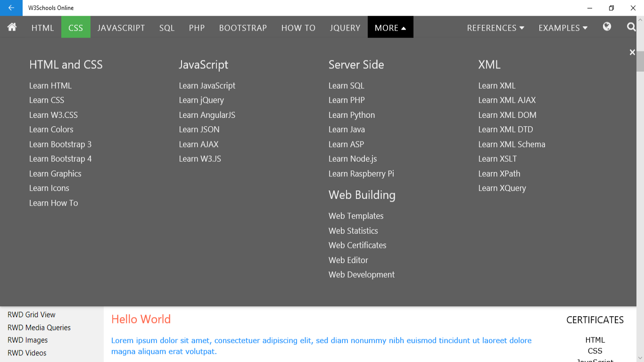Switch to the HTML tab
Viewport: 644px width, 362px height.
[42, 27]
